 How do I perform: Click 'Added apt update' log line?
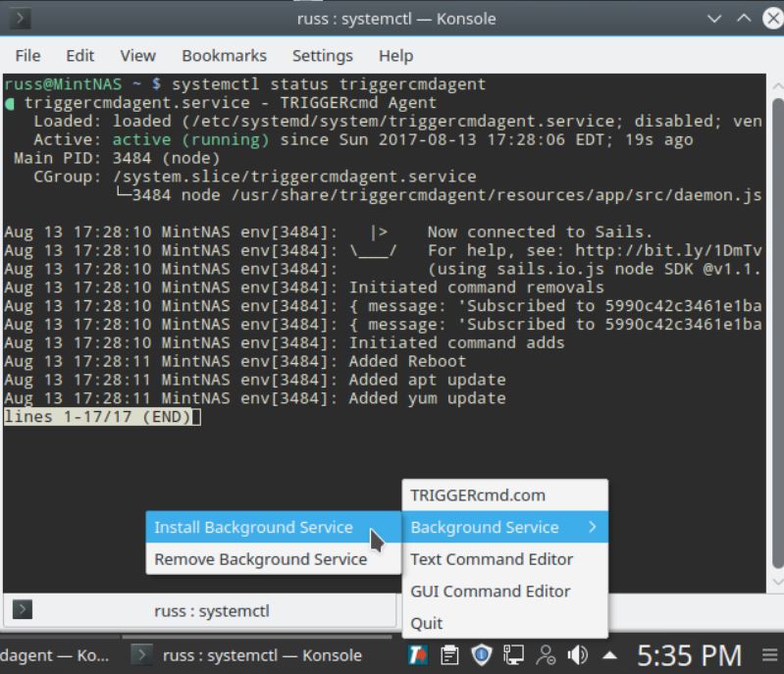[427, 380]
